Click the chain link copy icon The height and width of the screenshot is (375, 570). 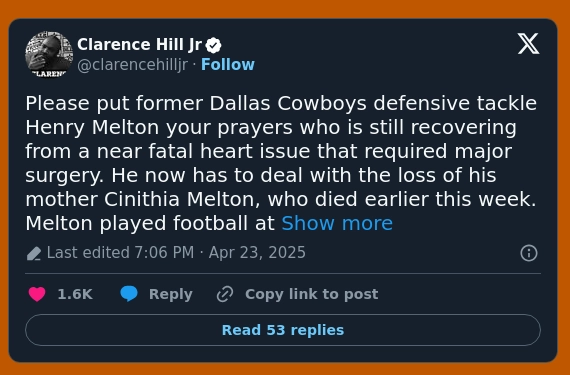coord(225,294)
